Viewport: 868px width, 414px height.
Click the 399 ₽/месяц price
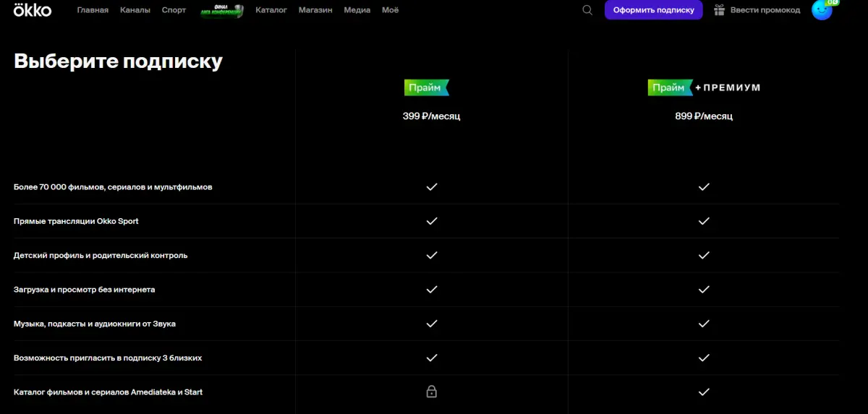click(431, 116)
